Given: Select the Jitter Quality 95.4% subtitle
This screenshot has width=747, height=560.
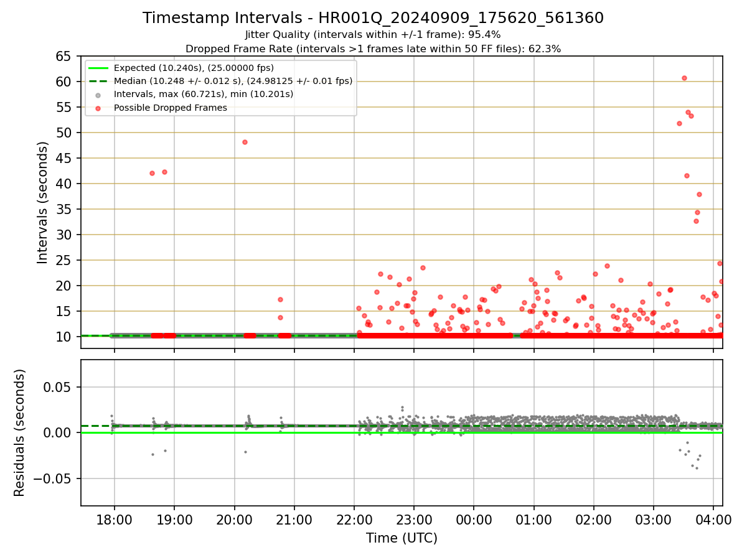Looking at the screenshot, I should coord(373,34).
